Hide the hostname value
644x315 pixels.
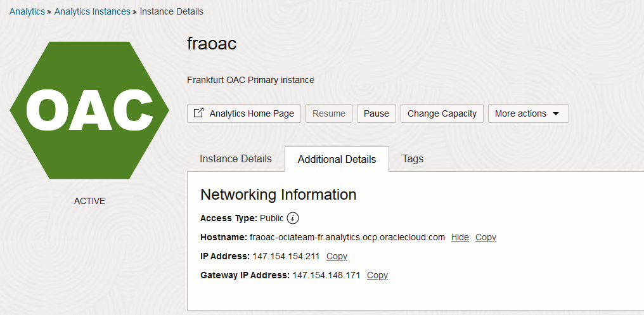pos(460,237)
